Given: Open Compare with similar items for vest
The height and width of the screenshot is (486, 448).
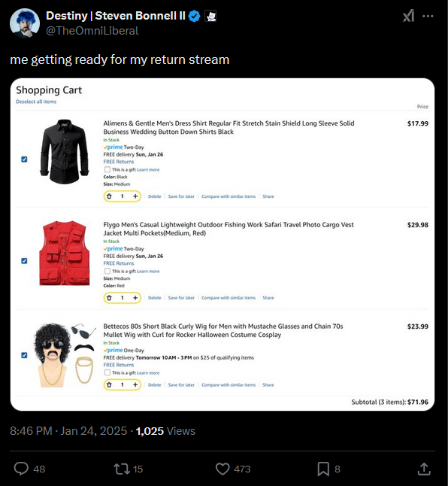Looking at the screenshot, I should coord(229,298).
